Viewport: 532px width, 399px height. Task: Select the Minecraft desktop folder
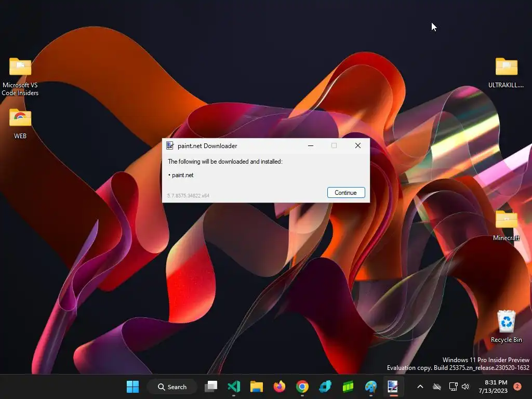point(506,225)
